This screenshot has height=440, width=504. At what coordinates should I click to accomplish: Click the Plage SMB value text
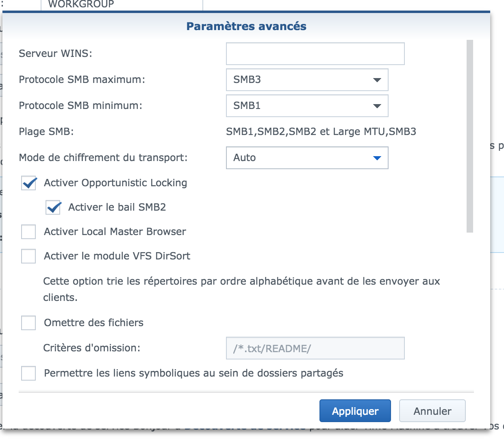(x=321, y=132)
